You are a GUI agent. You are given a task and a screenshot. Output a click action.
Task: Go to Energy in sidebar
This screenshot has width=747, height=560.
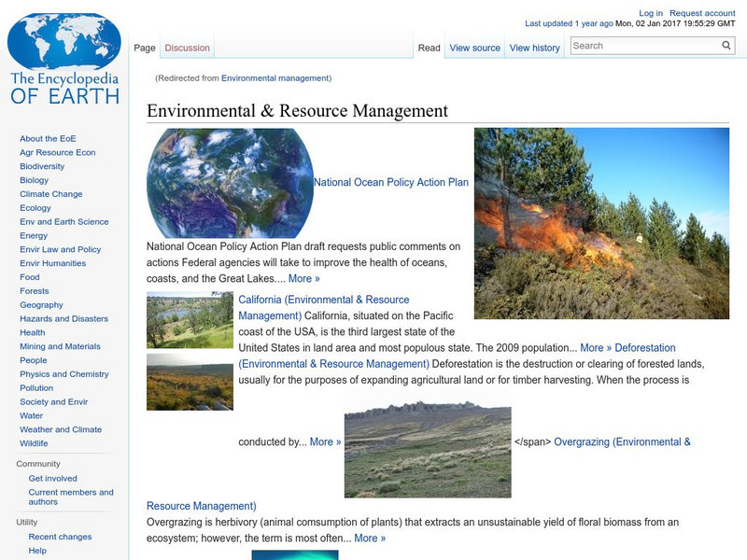tap(34, 235)
